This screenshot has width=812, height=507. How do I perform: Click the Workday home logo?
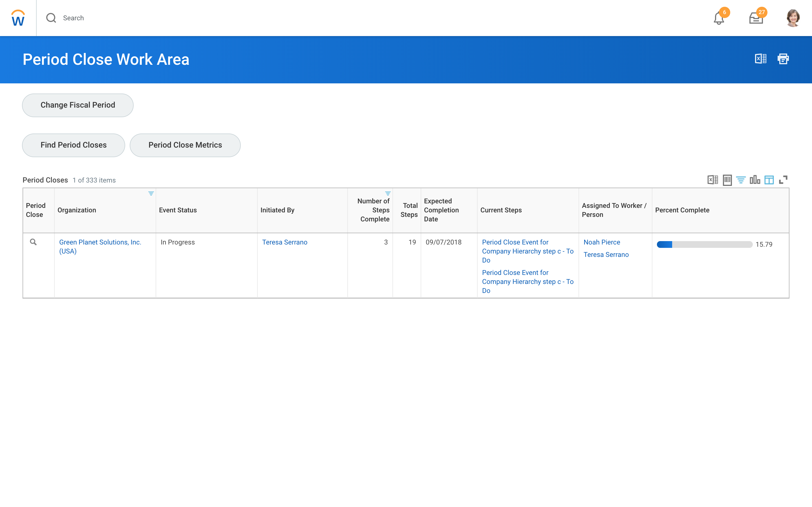coord(18,18)
